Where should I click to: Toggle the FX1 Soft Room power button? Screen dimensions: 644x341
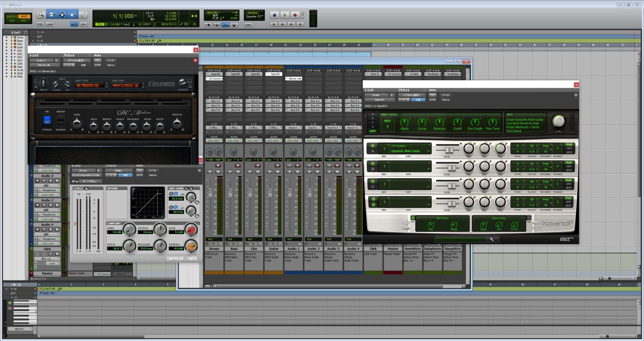click(x=413, y=218)
